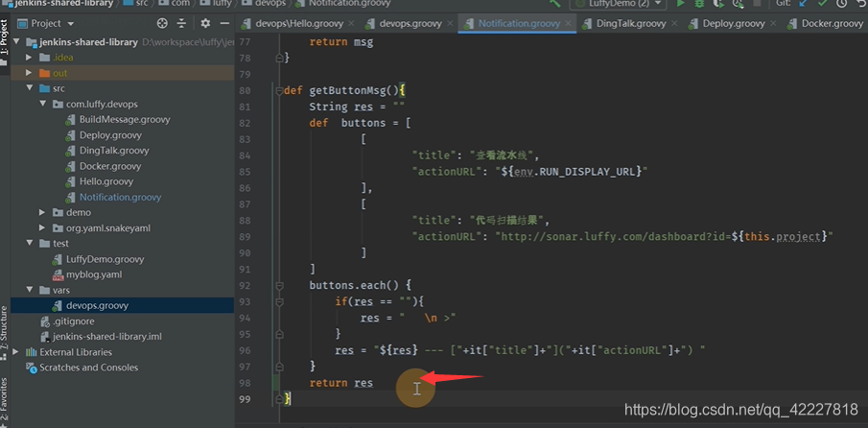
Task: Click env.RUN_DISPLAY_URL on line 85
Action: pyautogui.click(x=575, y=171)
